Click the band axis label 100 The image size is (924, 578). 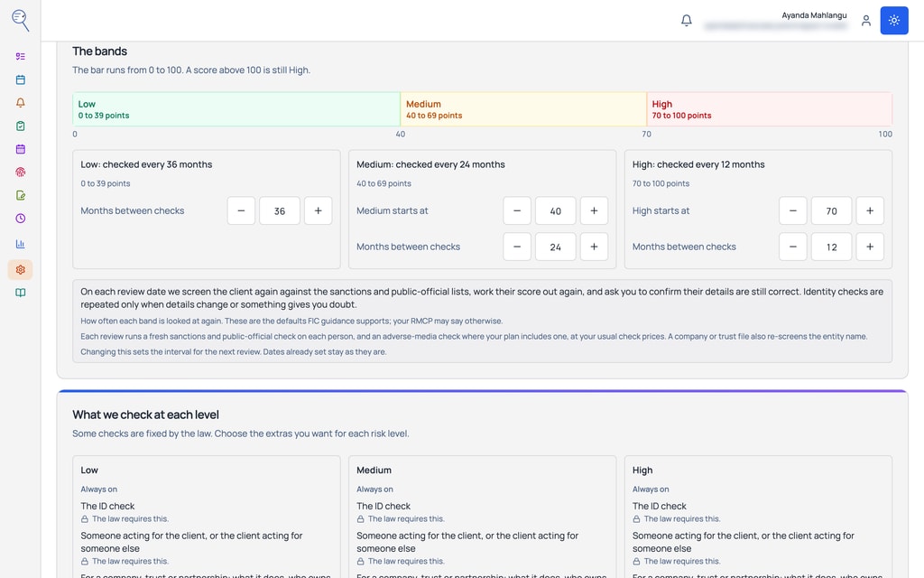pos(885,135)
